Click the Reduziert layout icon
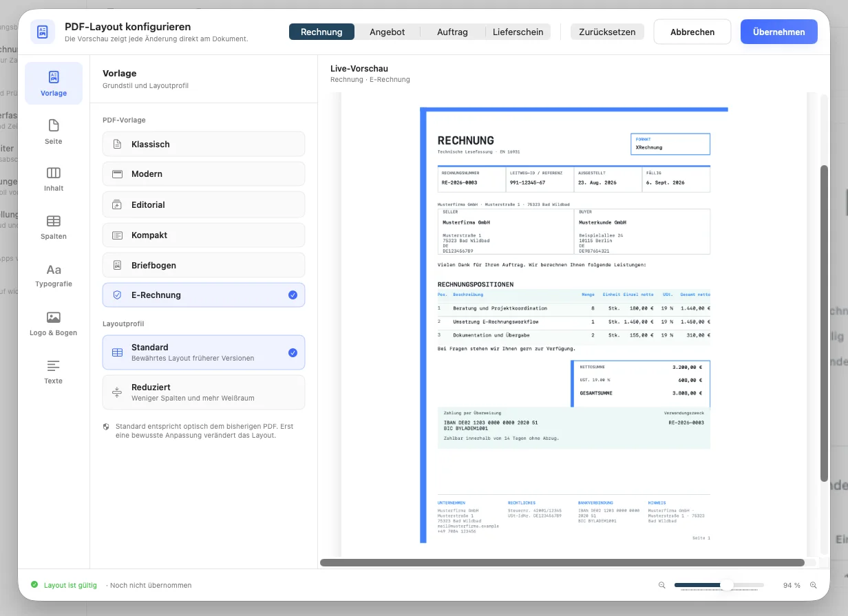Screen dimensions: 848x616 click(117, 392)
